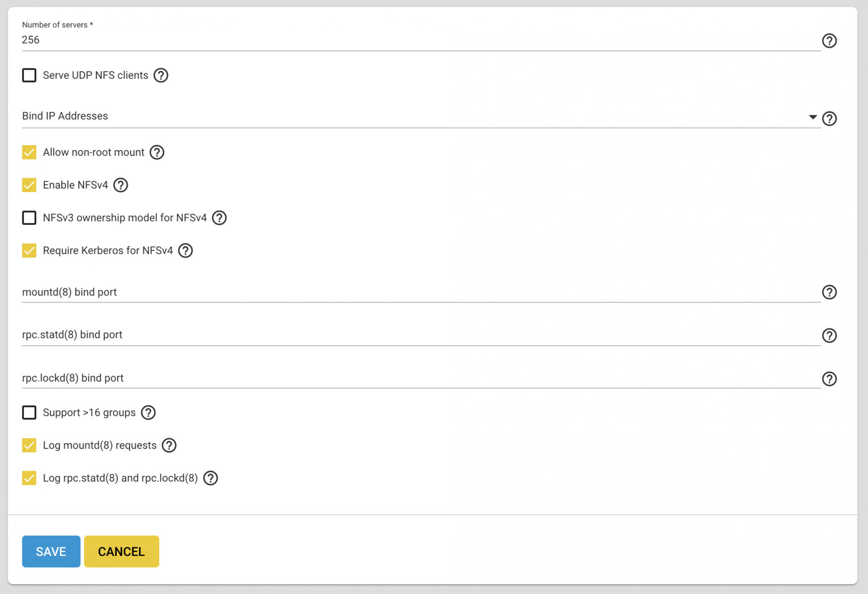The width and height of the screenshot is (868, 594).
Task: Click the SAVE button
Action: [x=51, y=551]
